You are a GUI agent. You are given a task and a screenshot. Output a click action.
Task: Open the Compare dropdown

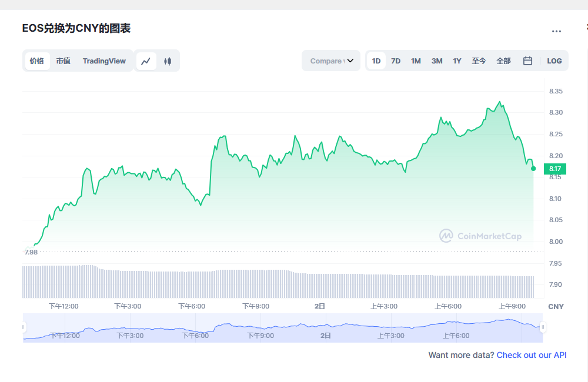pyautogui.click(x=330, y=61)
